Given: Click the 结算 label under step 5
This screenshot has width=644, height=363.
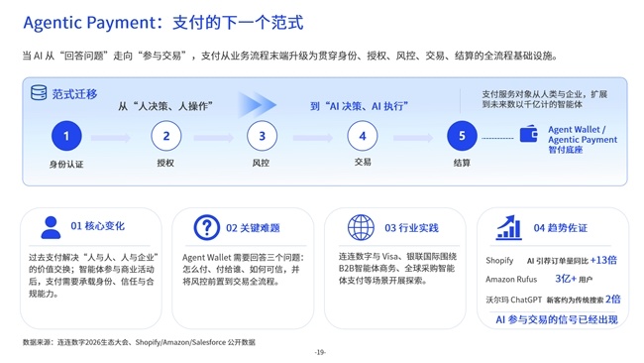Looking at the screenshot, I should 462,163.
